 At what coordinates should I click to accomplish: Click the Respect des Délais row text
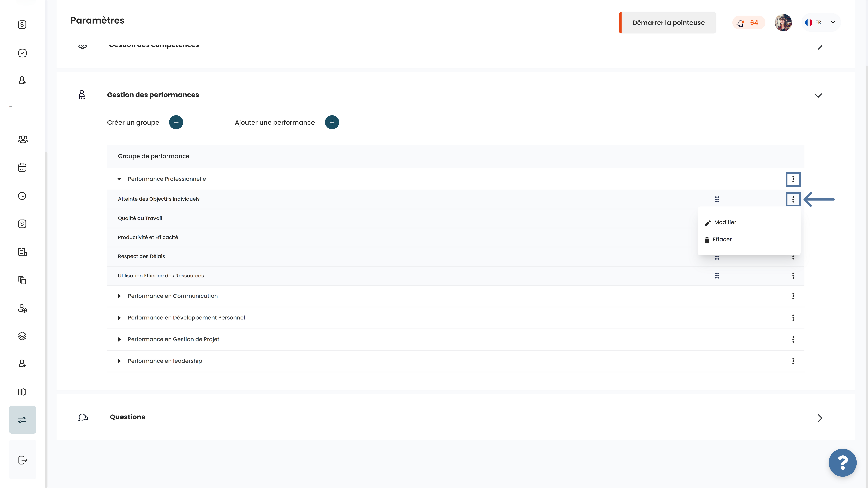point(141,256)
